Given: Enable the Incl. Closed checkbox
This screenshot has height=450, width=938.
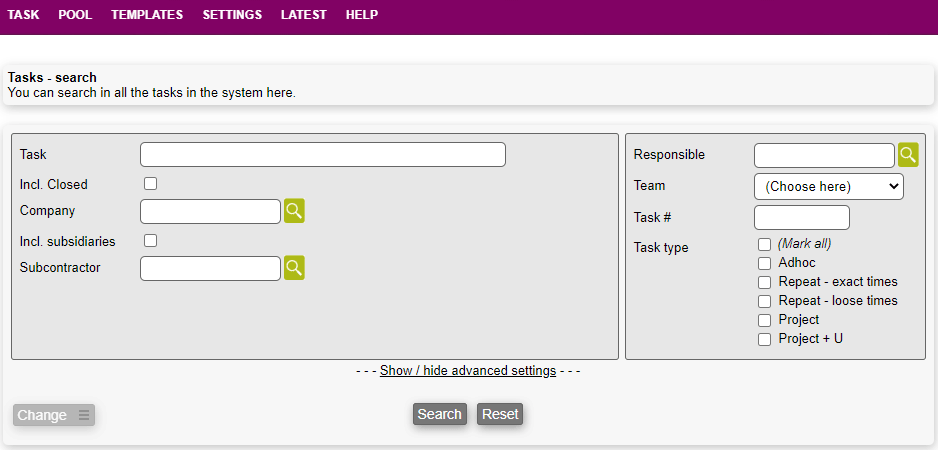Looking at the screenshot, I should 151,184.
